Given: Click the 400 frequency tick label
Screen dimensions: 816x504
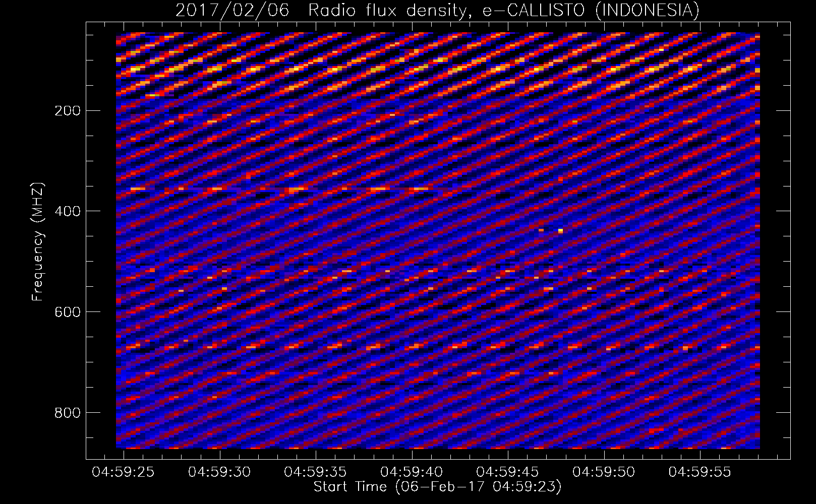Looking at the screenshot, I should tap(67, 211).
